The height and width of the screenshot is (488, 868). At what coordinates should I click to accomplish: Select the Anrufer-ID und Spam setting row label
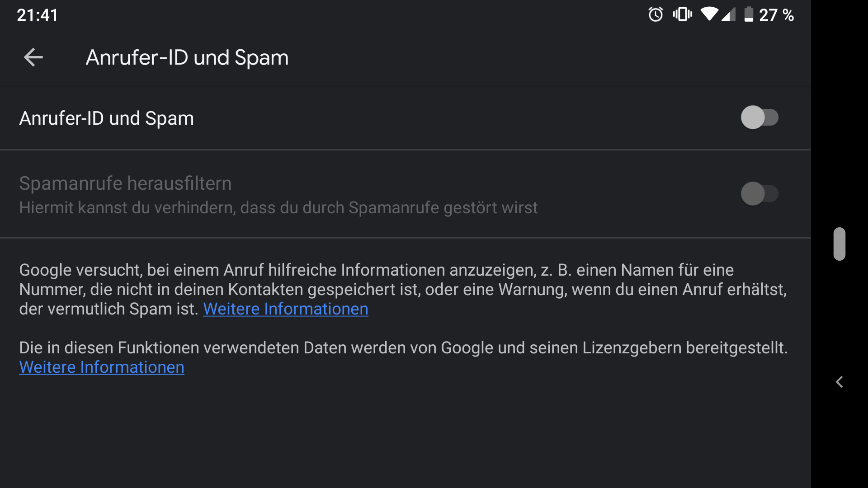(x=107, y=118)
